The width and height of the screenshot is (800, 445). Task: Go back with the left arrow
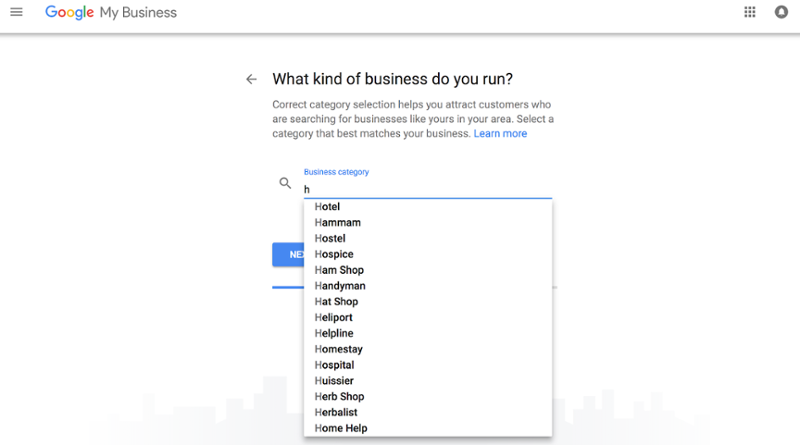(251, 79)
